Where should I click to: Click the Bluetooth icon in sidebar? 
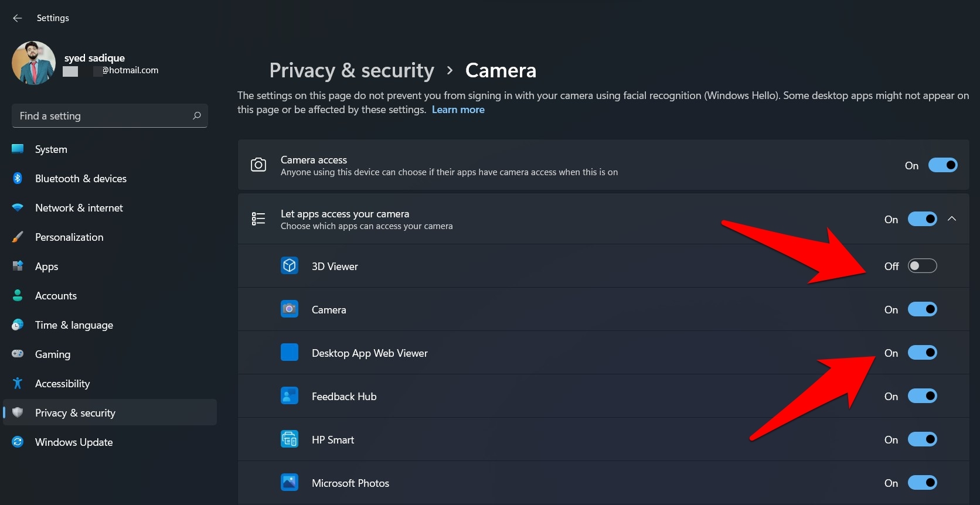pyautogui.click(x=18, y=178)
